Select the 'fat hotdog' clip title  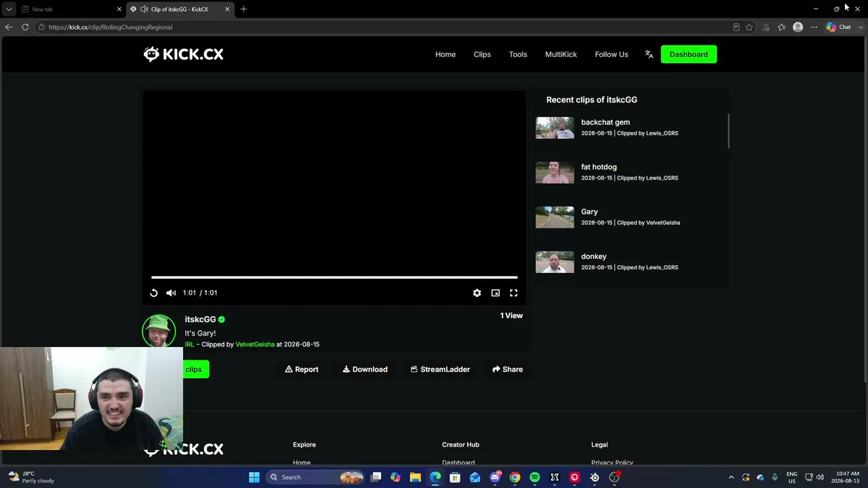(x=599, y=167)
